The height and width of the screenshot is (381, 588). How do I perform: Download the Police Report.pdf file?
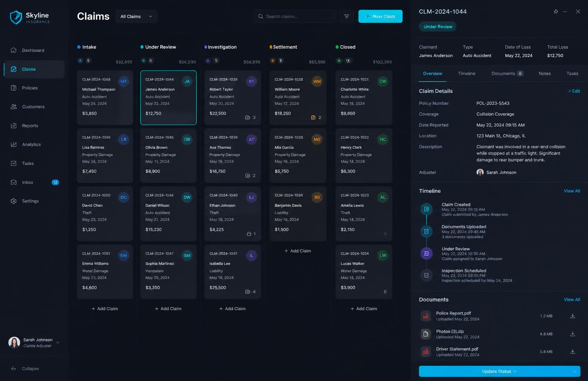(x=573, y=316)
